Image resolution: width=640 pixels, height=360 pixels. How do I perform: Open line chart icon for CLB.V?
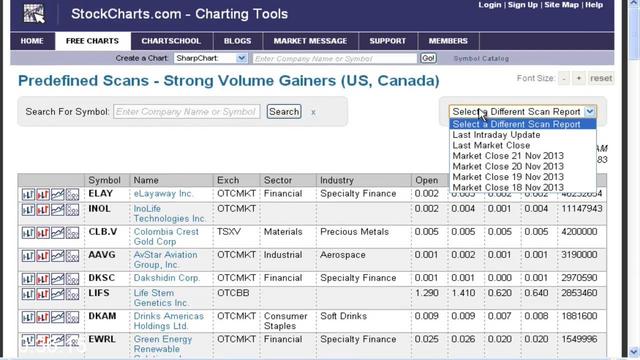(58, 233)
